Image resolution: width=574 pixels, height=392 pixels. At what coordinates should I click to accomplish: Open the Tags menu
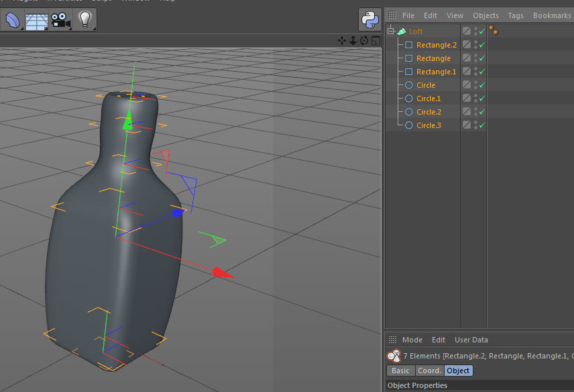point(516,15)
